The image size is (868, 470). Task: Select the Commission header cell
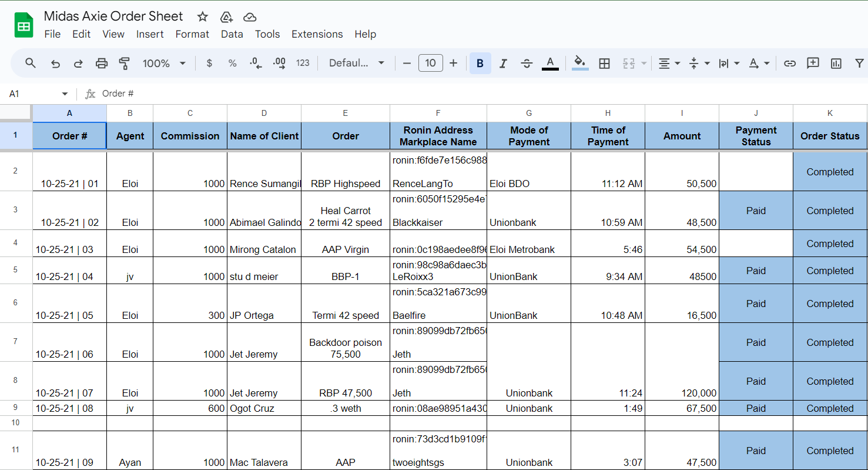pos(190,136)
